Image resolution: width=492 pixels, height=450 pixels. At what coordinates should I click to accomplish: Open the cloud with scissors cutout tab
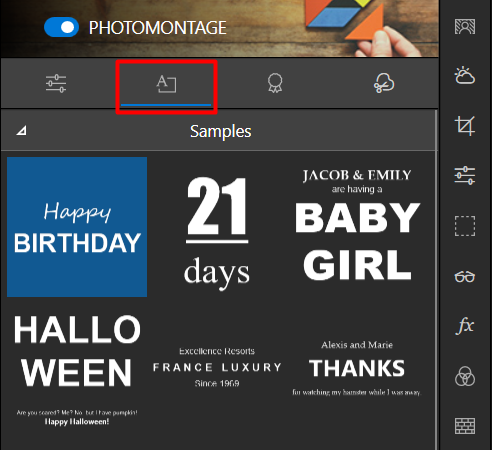point(384,83)
